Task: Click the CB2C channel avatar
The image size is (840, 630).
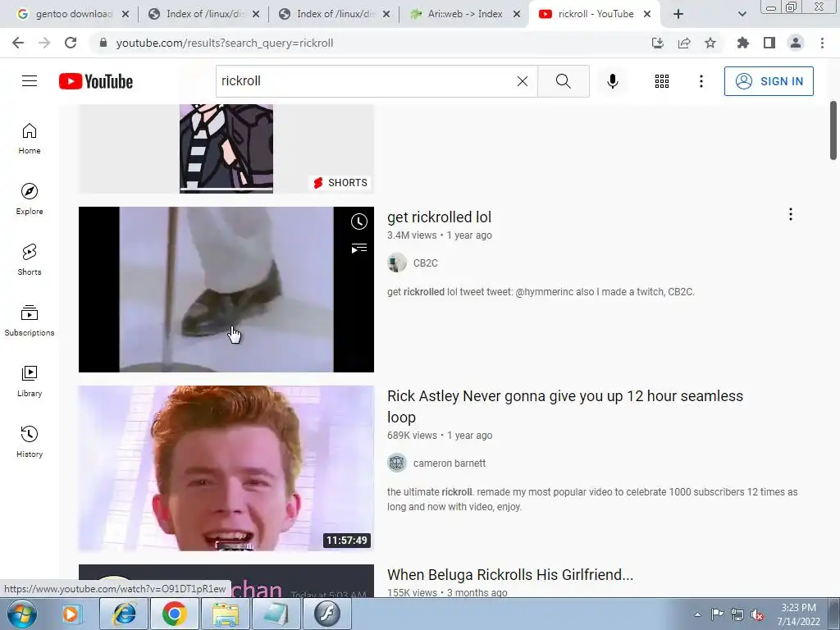Action: tap(397, 263)
